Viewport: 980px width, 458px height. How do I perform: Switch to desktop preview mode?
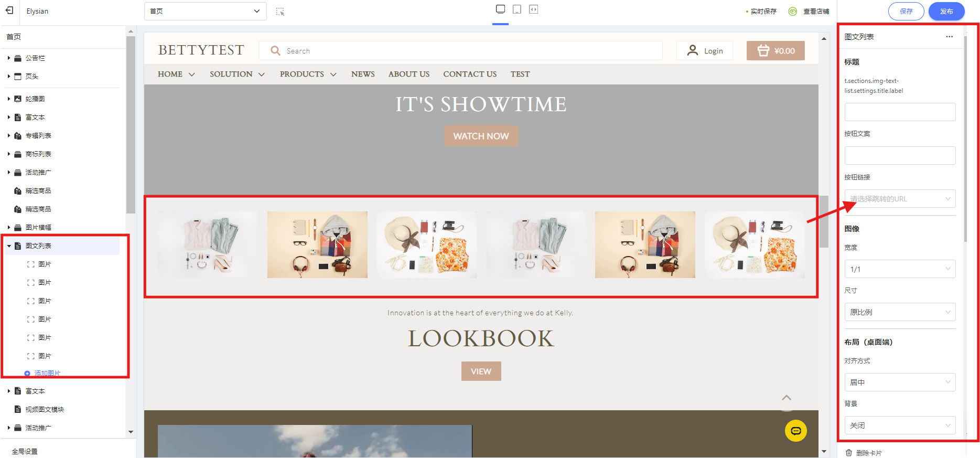[x=500, y=9]
